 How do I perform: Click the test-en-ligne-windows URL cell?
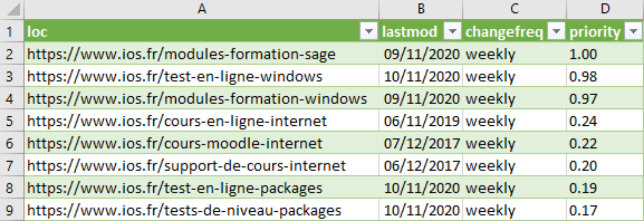pyautogui.click(x=201, y=76)
